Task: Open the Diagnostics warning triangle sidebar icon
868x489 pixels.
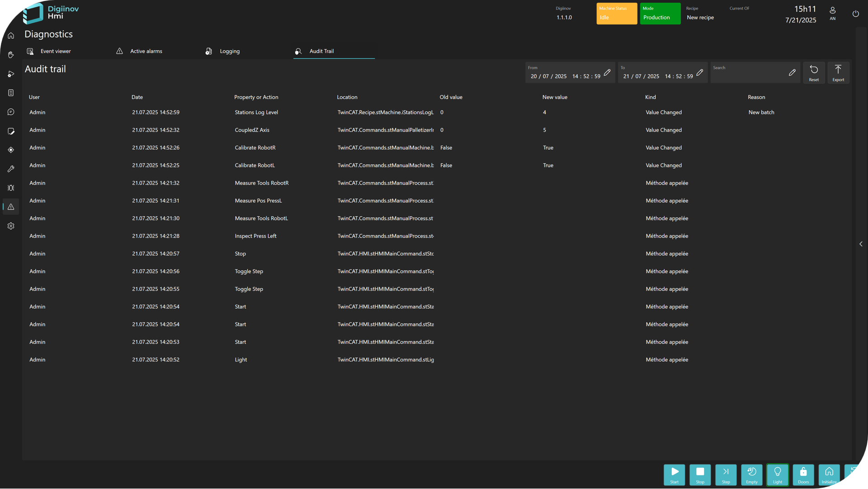Action: [x=11, y=207]
